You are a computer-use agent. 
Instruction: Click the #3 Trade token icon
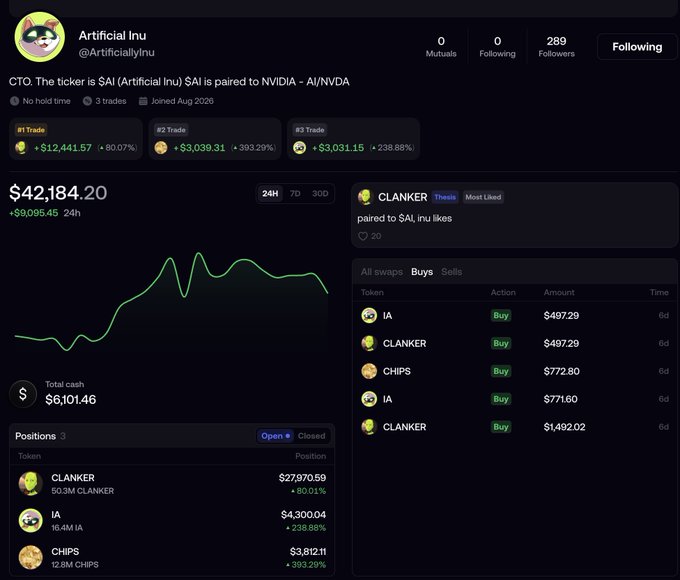[299, 147]
